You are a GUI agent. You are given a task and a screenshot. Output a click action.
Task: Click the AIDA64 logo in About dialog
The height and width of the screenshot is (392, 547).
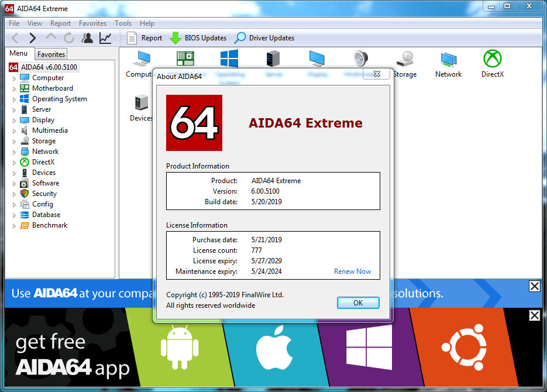pos(194,123)
